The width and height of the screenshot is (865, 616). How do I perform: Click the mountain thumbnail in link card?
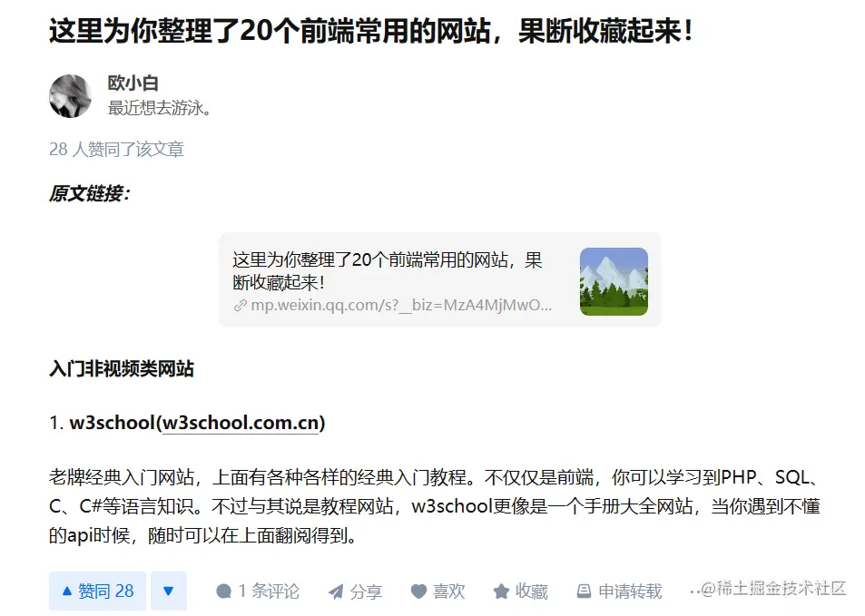614,281
